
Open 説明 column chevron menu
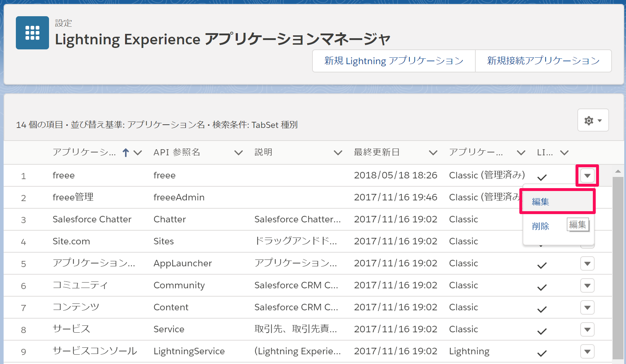coord(338,153)
